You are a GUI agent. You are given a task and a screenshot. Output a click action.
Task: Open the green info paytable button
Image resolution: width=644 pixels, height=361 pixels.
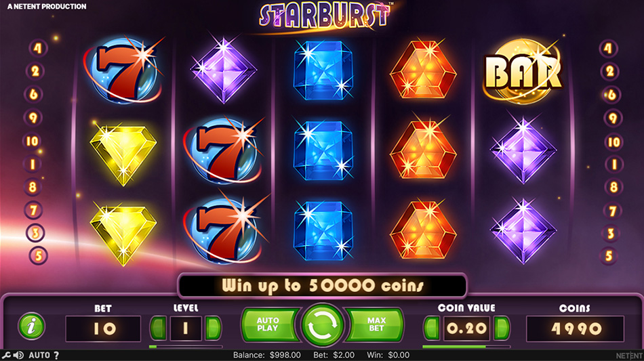coord(31,326)
